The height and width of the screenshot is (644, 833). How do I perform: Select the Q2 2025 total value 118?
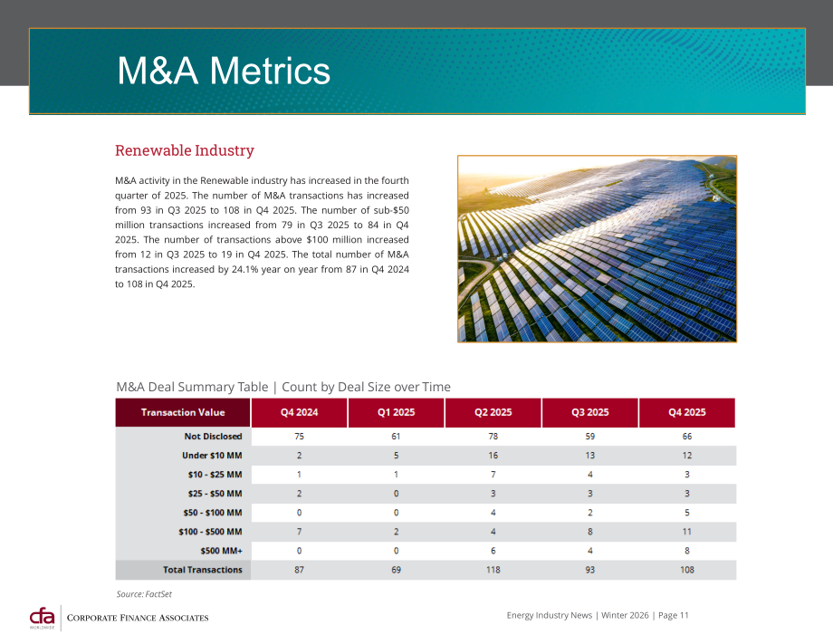[493, 570]
